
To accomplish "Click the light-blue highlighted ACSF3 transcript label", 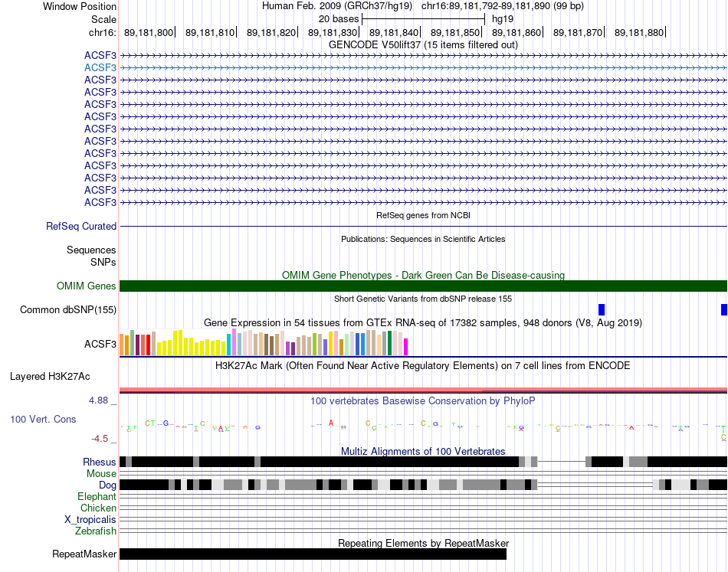I will click(x=100, y=67).
